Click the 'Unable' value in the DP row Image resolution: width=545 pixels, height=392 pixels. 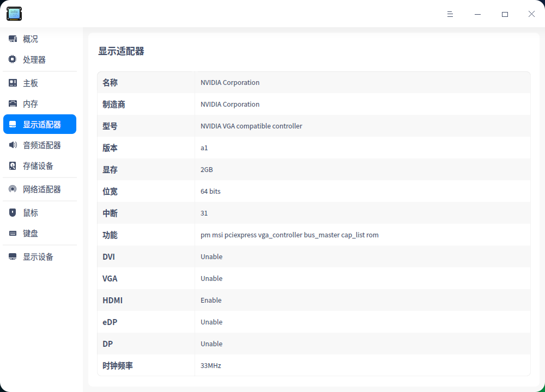(211, 344)
